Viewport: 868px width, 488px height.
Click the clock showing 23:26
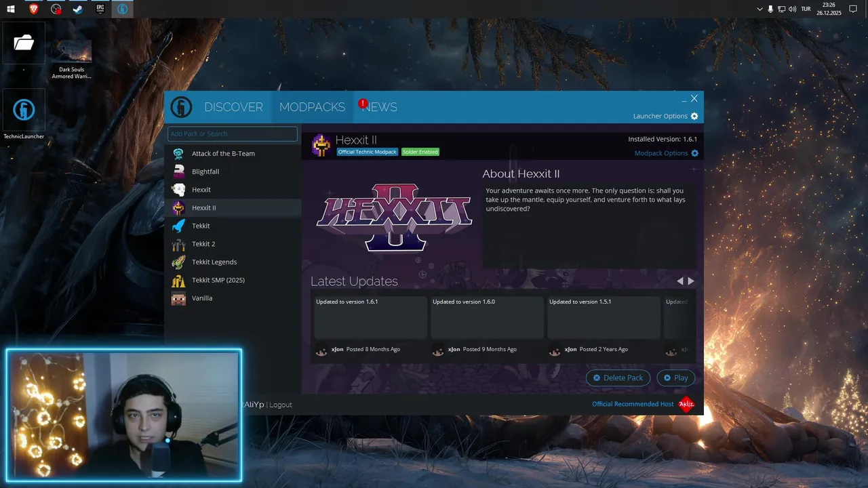tap(829, 5)
